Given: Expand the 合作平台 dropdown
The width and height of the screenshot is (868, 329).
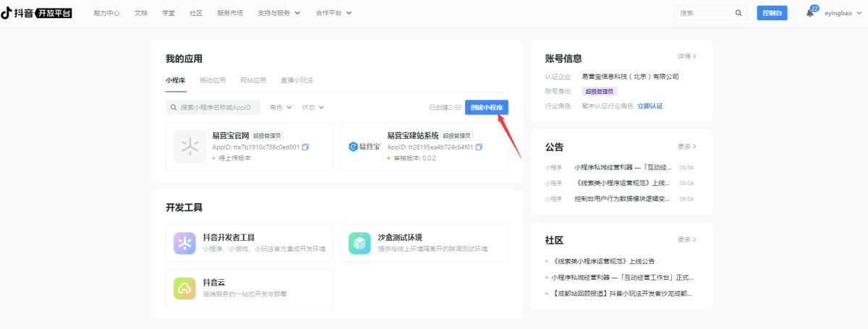Looking at the screenshot, I should 334,13.
